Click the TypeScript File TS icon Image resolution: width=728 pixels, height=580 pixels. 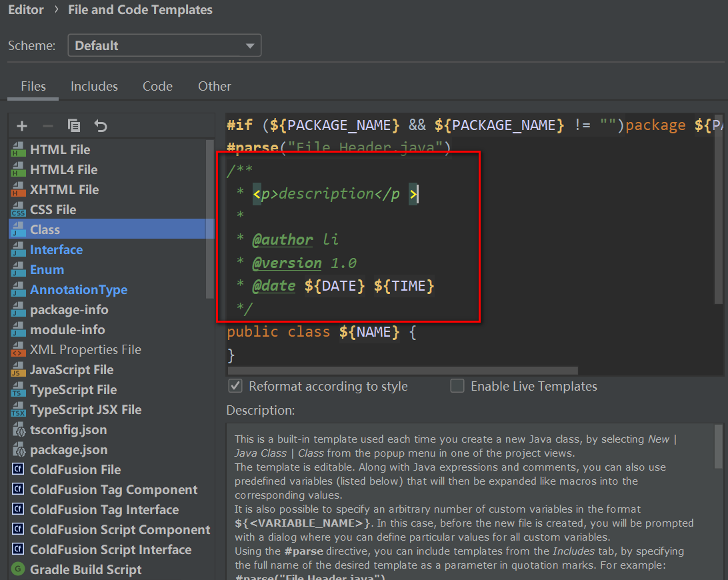pyautogui.click(x=18, y=389)
